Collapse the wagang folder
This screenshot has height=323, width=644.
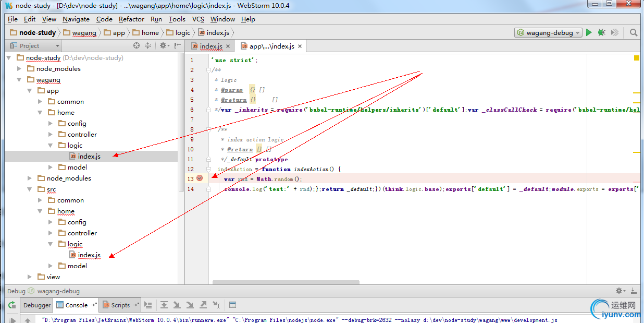[20, 80]
